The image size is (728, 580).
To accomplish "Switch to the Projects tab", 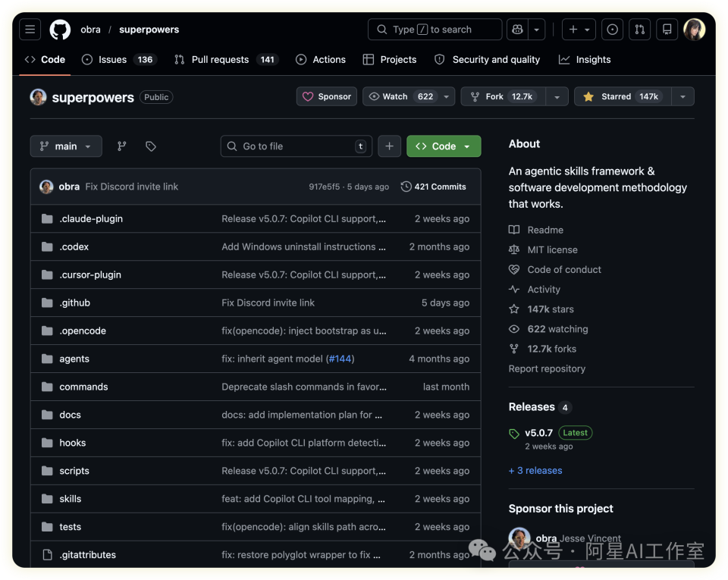I will tap(390, 59).
